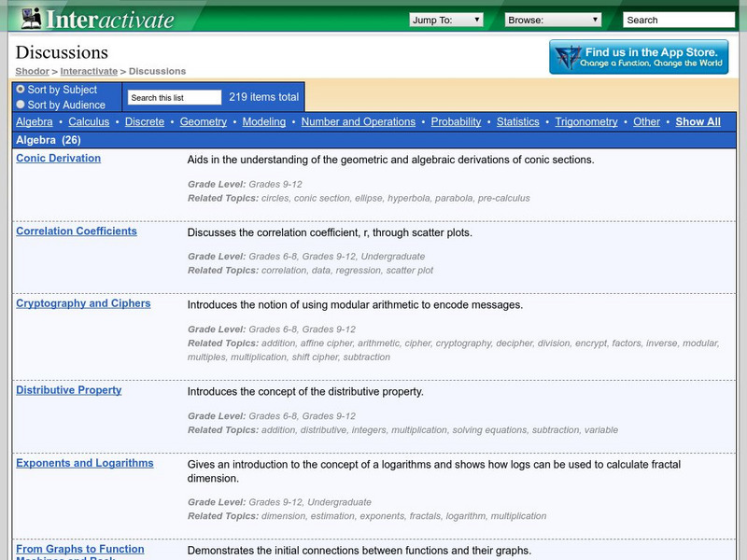Select Sort by Subject radio button
Image resolution: width=747 pixels, height=560 pixels.
click(21, 90)
